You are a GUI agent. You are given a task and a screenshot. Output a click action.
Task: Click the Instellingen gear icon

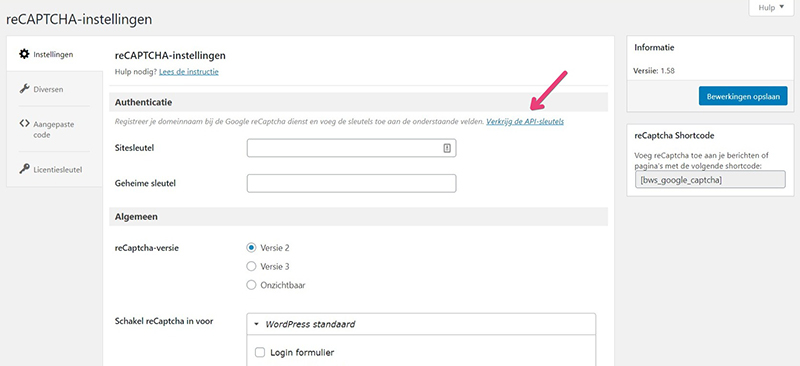(24, 54)
